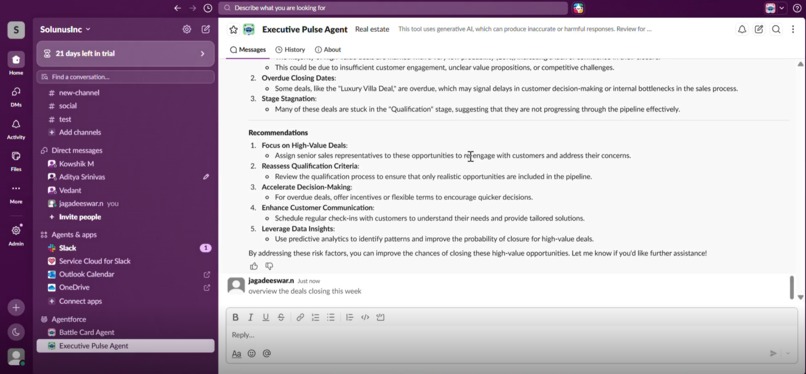
Task: Start new chat icon in conversation header
Action: click(x=759, y=29)
